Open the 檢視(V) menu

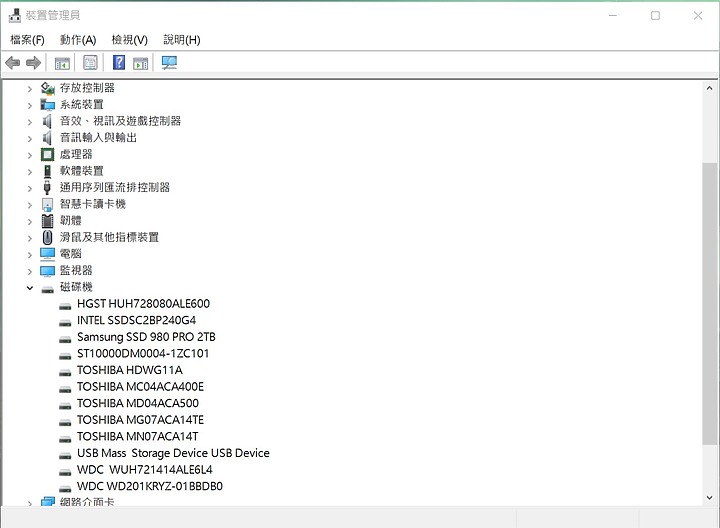(x=129, y=40)
